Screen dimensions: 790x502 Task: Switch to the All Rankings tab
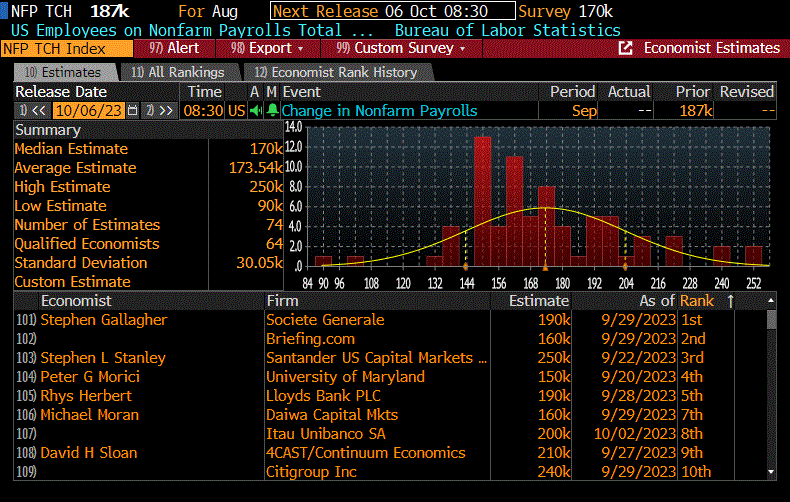coord(178,73)
